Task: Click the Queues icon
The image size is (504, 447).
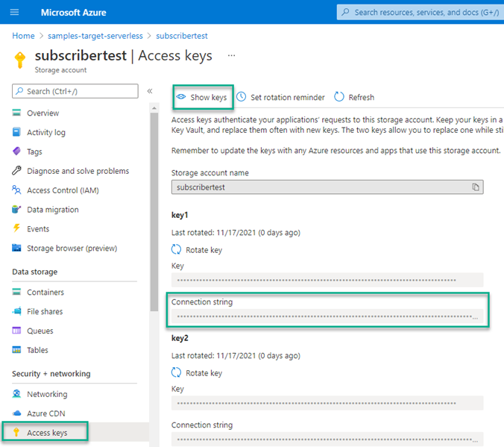Action: click(x=16, y=330)
